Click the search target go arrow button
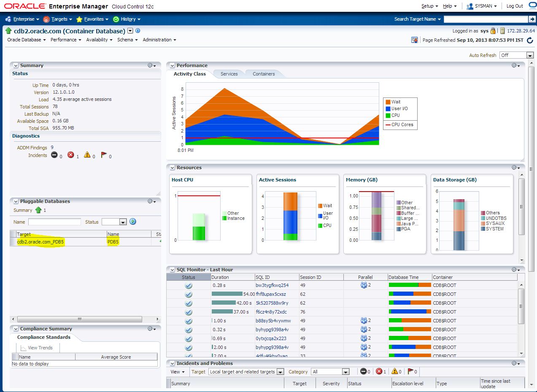This screenshot has width=537, height=392. coord(532,19)
